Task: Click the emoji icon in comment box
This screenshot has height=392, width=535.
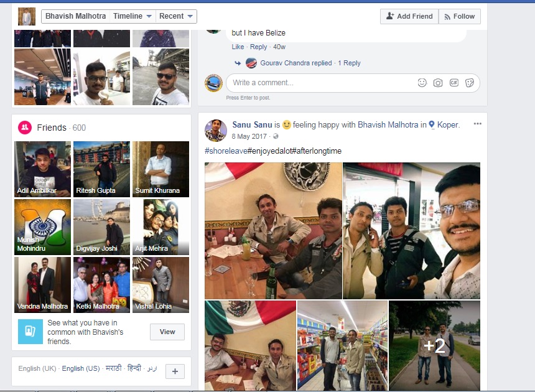Action: (422, 83)
